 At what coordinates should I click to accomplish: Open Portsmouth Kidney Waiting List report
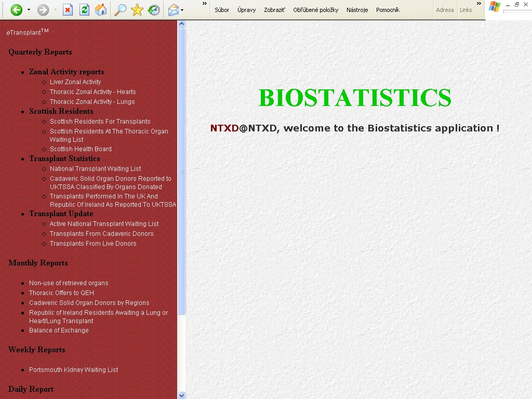(x=74, y=369)
